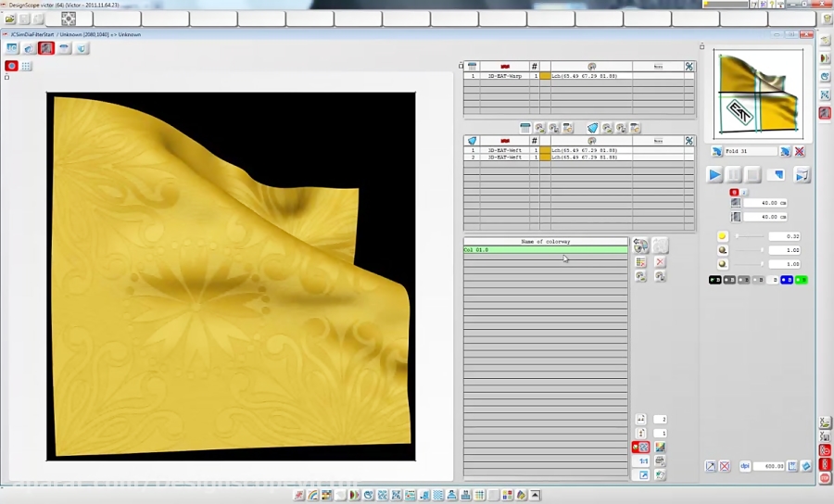Toggle the red circle view mode button

[x=12, y=66]
